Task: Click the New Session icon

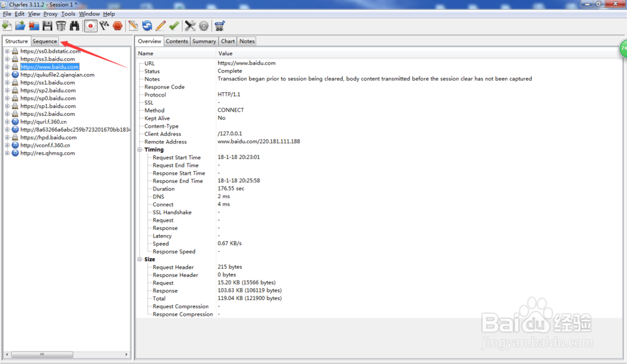Action: [7, 26]
